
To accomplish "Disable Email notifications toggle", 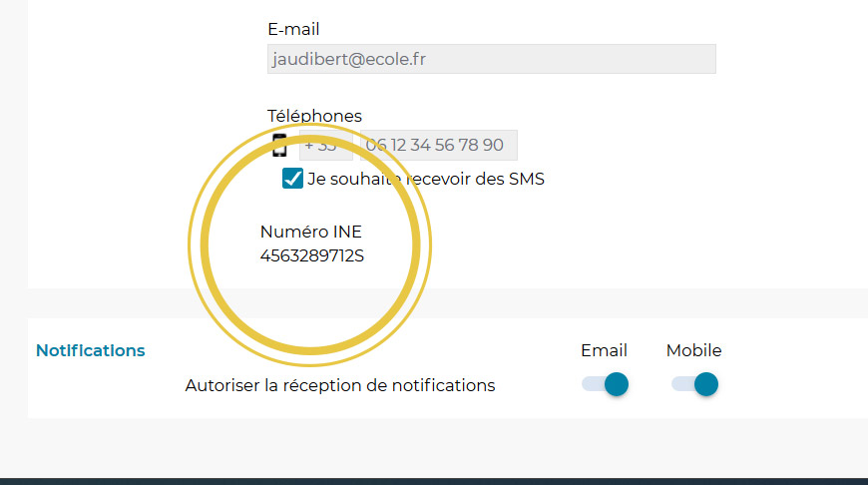I will click(605, 384).
